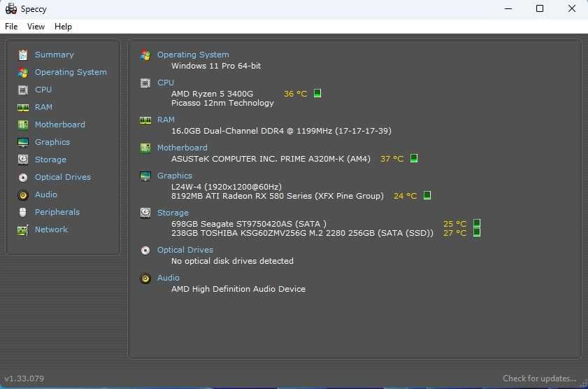Click the Peripherals mouse icon in sidebar
The image size is (588, 389).
click(23, 212)
